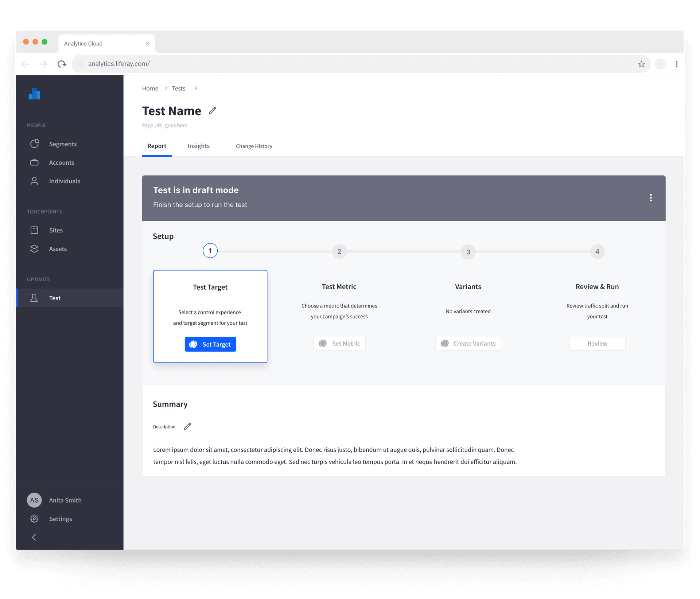Expand the Tests breadcrumb chevron

point(196,88)
